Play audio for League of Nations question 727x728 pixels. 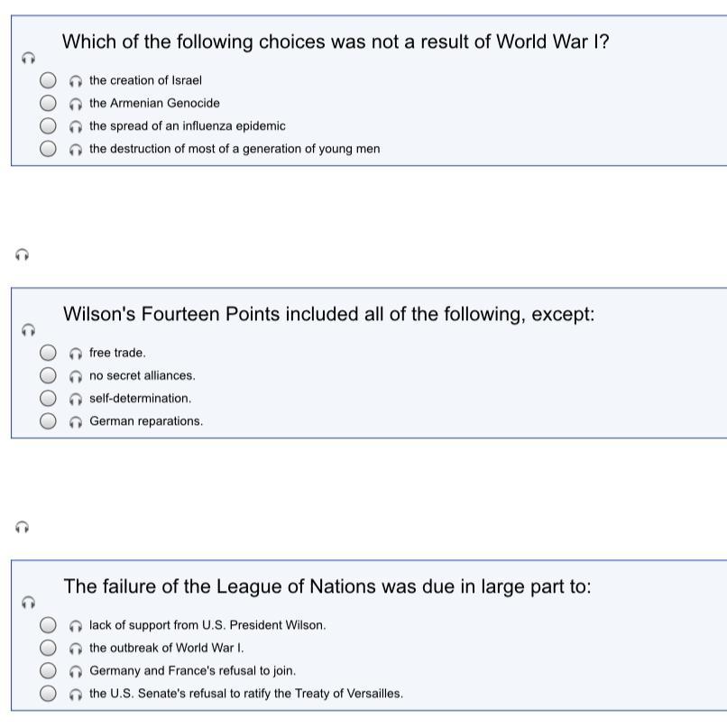pyautogui.click(x=28, y=603)
